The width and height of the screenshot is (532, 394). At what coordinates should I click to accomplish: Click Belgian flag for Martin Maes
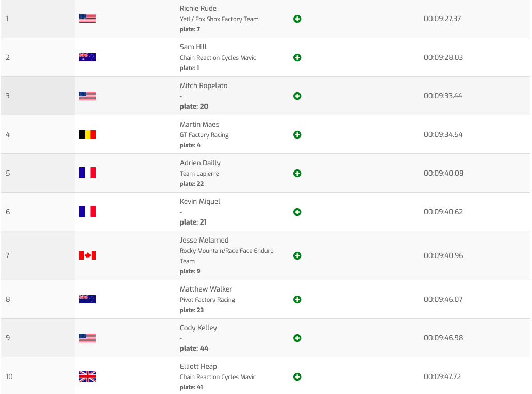[88, 134]
